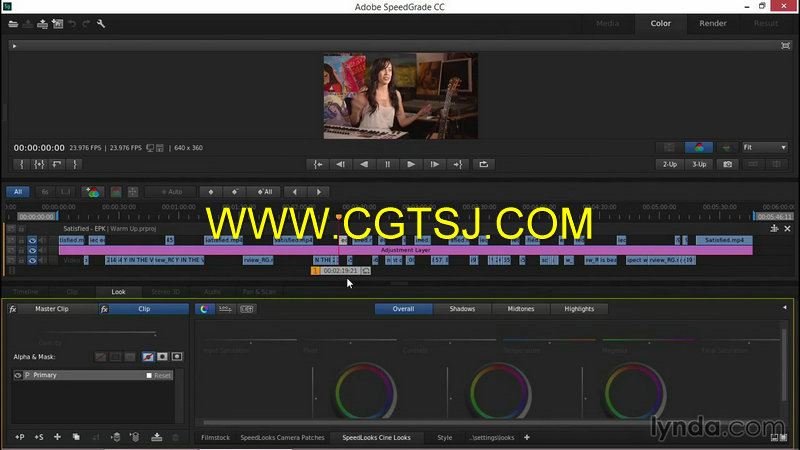Open project folder icon in top toolbar

(13, 24)
